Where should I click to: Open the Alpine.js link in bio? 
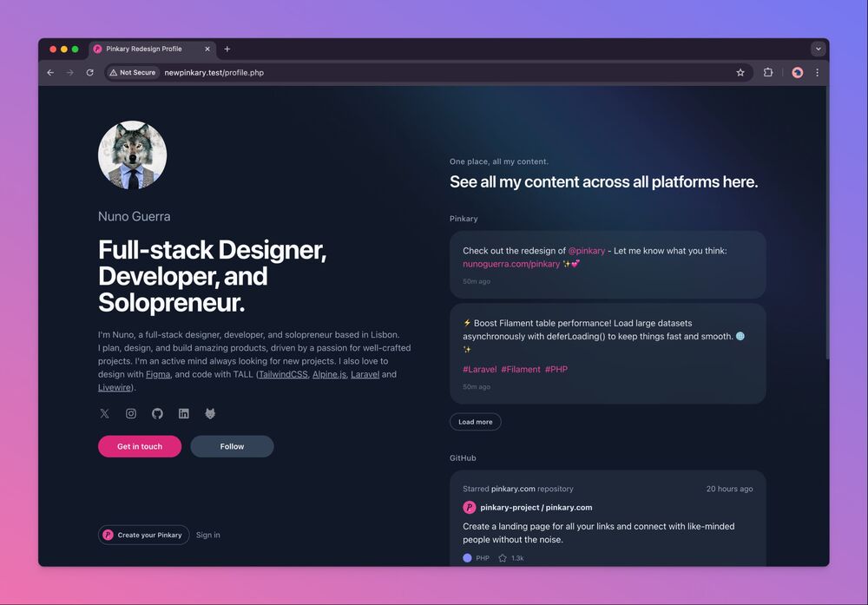329,374
